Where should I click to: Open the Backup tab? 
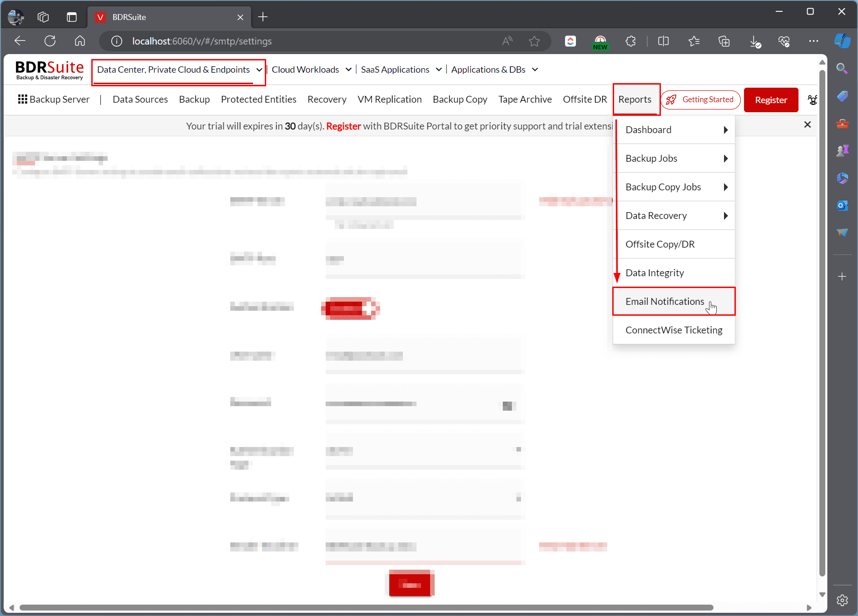pyautogui.click(x=194, y=99)
